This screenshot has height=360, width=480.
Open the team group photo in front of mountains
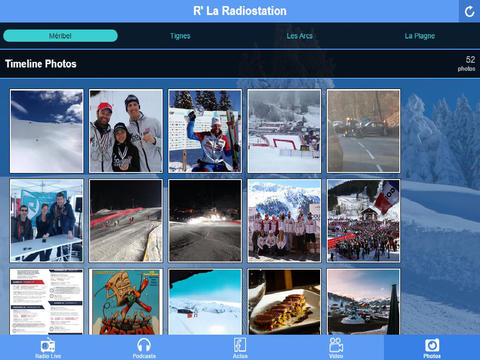tap(284, 221)
